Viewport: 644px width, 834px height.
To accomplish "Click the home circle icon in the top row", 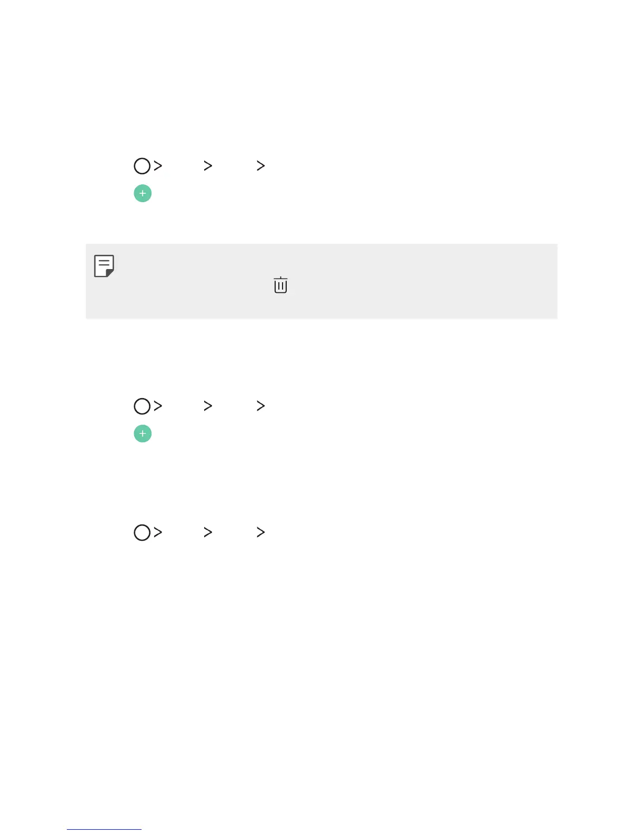I will click(142, 166).
